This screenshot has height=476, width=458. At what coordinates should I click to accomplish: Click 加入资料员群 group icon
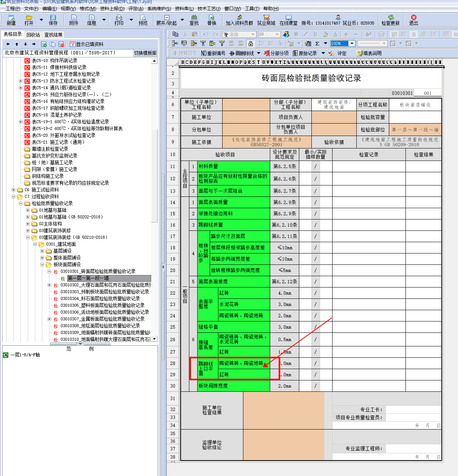[x=239, y=20]
